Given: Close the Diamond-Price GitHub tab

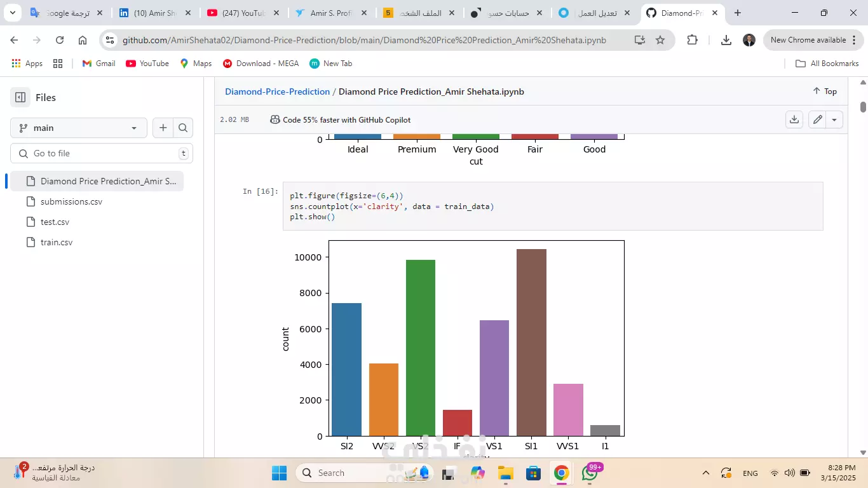Looking at the screenshot, I should (715, 13).
